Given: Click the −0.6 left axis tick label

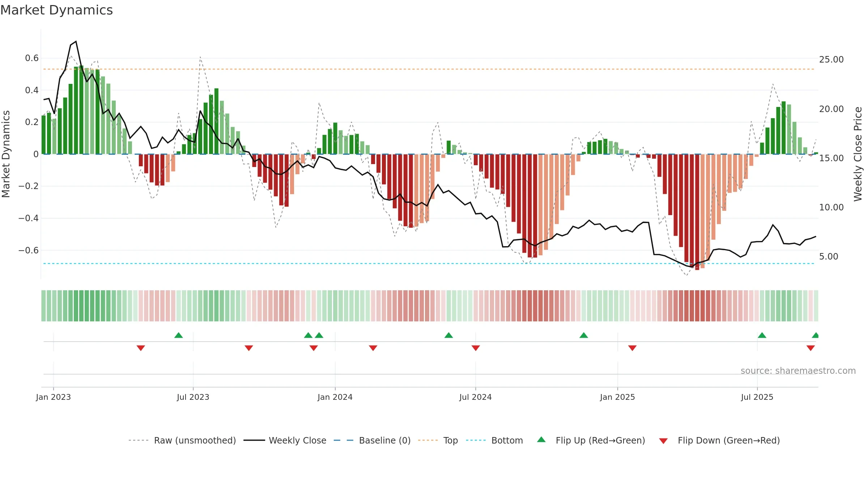Looking at the screenshot, I should click(29, 250).
